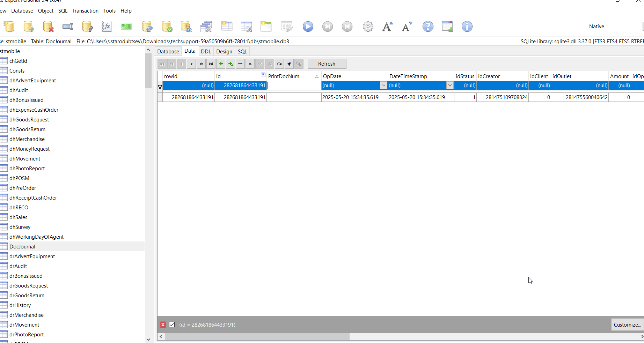Screen dimensions: 644x343
Task: Click the PrintDocNum filter input cell
Action: tap(294, 85)
